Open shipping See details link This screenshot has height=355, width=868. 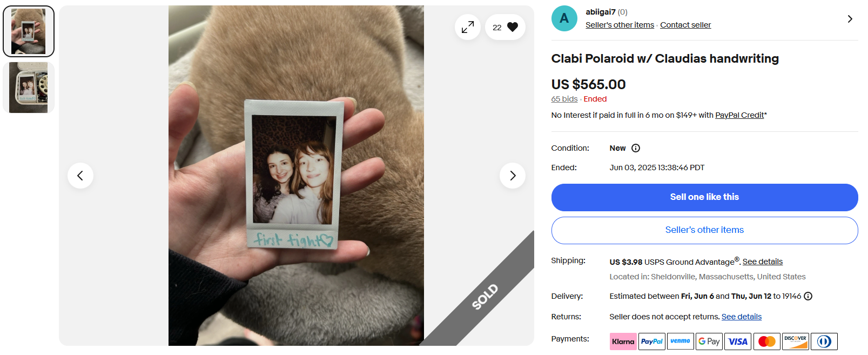tap(763, 262)
